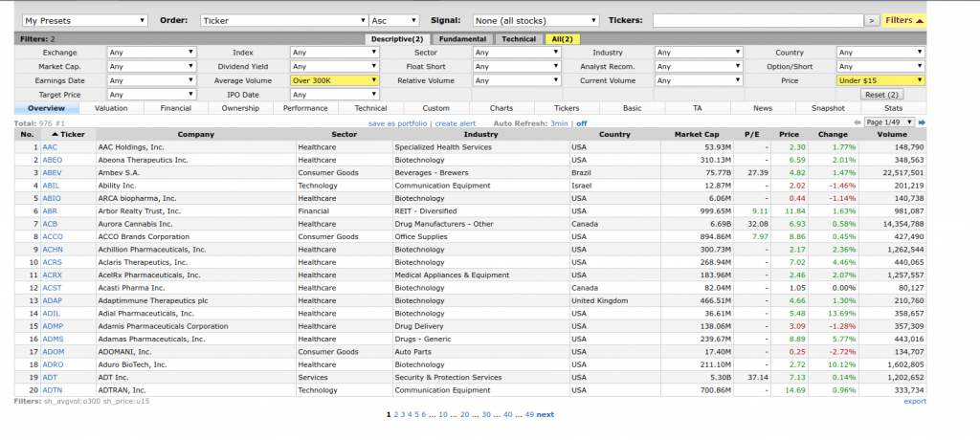Select the Stats view tab
Screen dimensions: 980x440
(x=894, y=108)
